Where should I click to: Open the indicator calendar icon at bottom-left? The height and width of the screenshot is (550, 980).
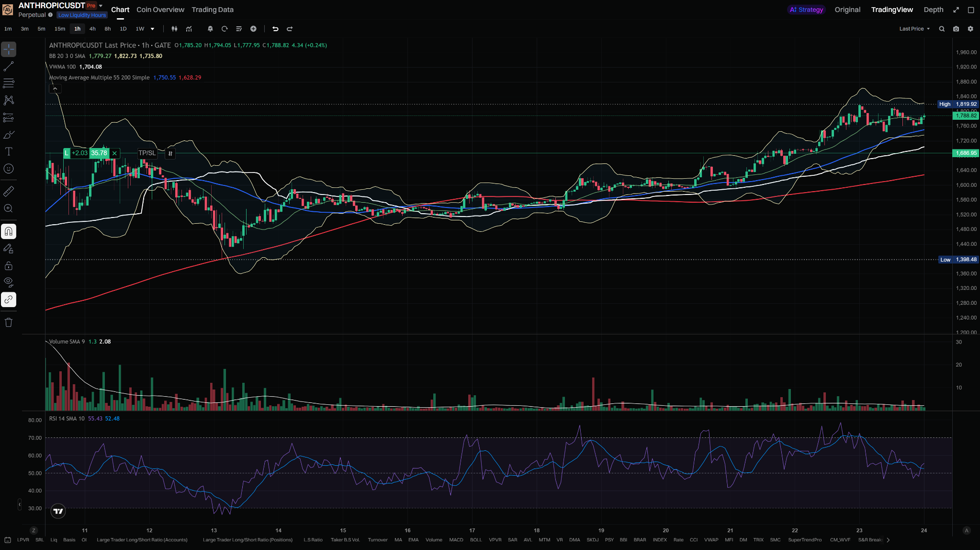(8, 540)
